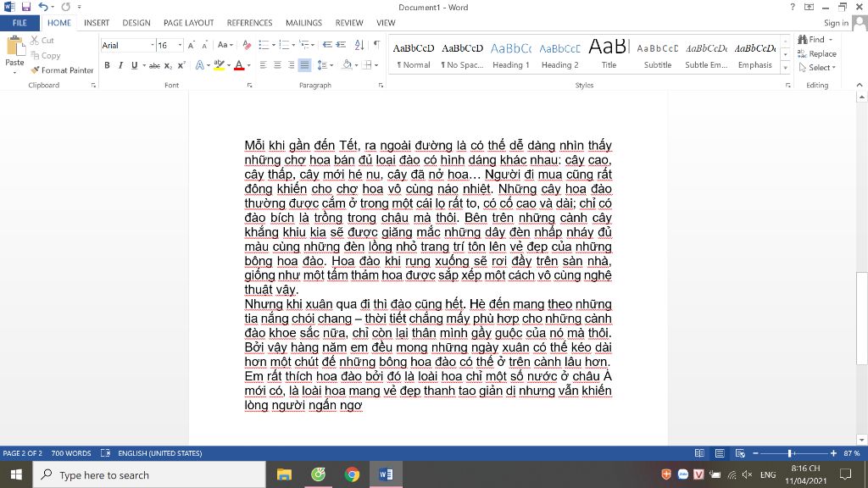The image size is (868, 488).
Task: Redo the last action
Action: coord(65,7)
